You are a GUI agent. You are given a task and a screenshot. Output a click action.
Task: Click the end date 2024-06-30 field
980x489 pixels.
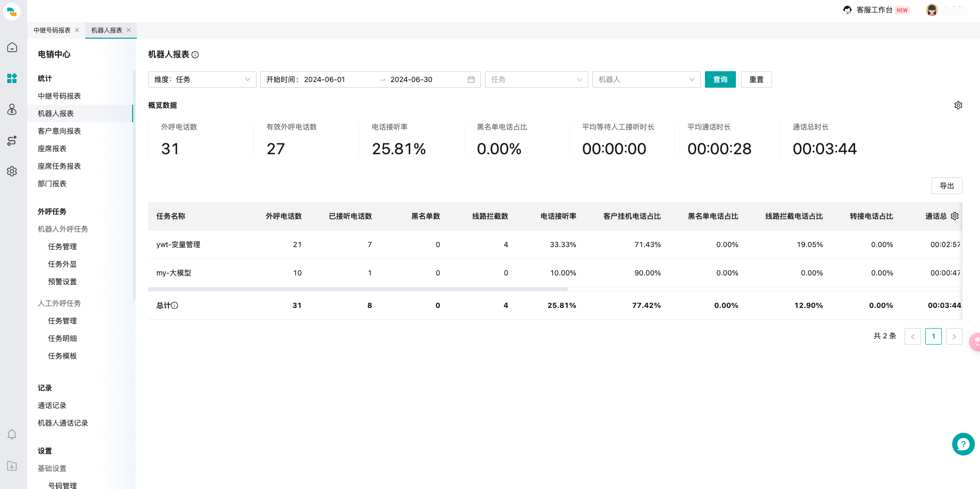coord(411,79)
